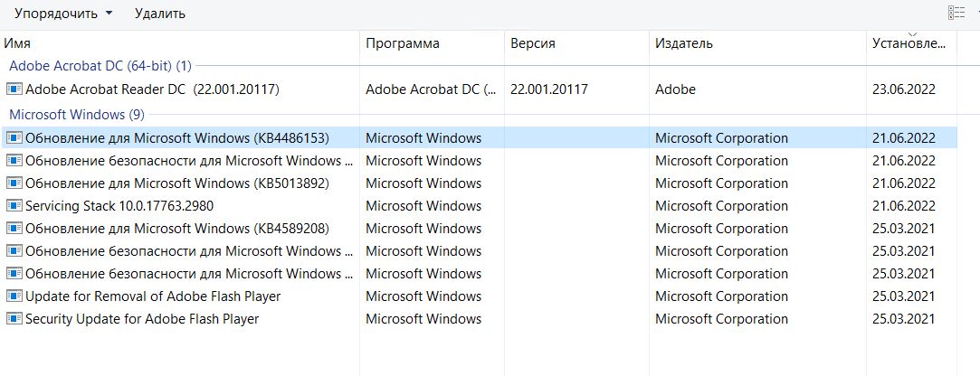This screenshot has height=376, width=980.
Task: Collapse the Adobe Acrobat DC (64-bit) group
Action: (x=100, y=66)
